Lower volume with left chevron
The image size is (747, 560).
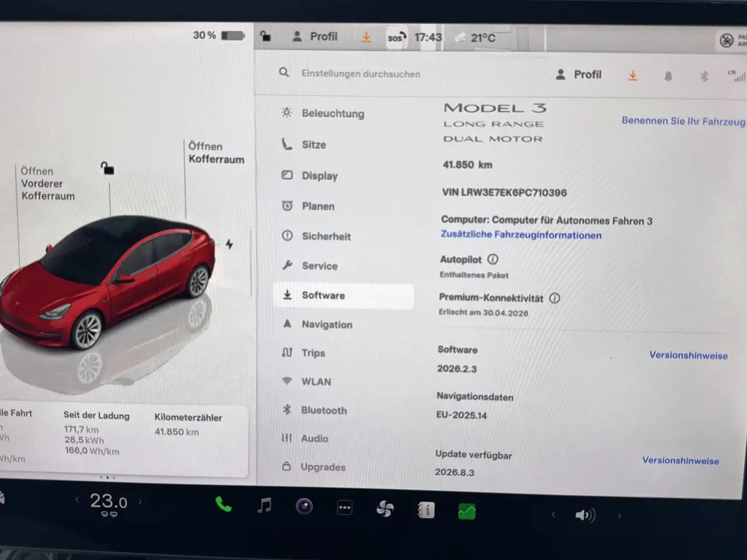[x=553, y=514]
